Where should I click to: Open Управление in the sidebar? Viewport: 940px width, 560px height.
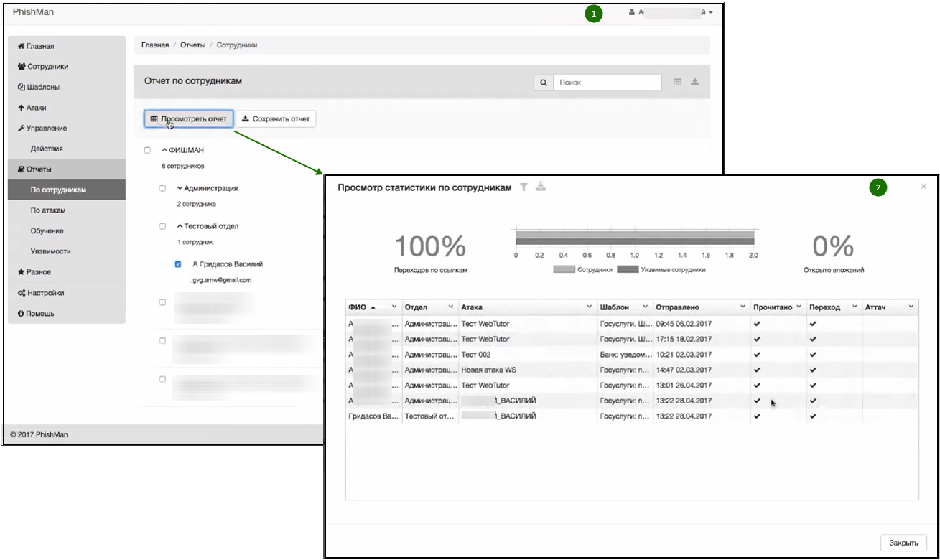pos(67,129)
